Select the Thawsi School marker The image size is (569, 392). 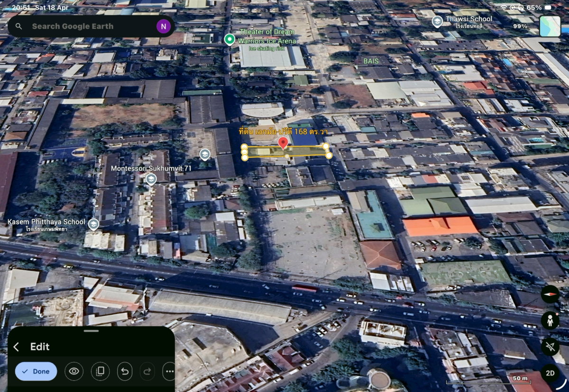pyautogui.click(x=437, y=21)
